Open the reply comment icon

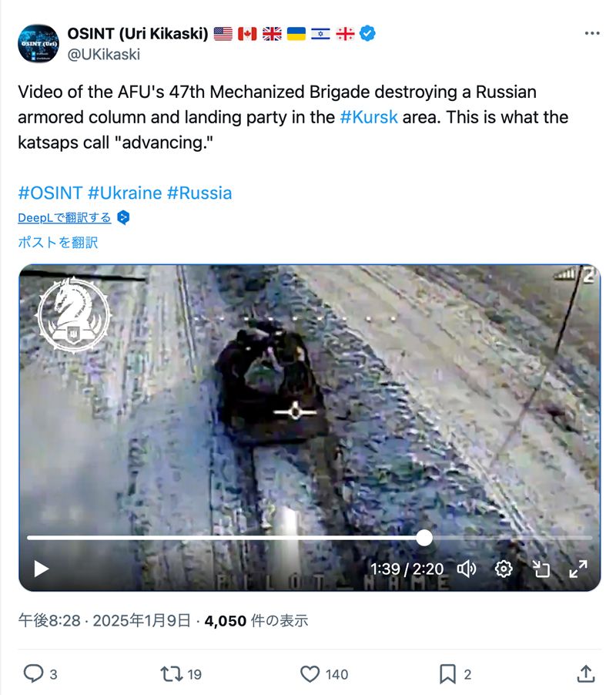coord(33,673)
